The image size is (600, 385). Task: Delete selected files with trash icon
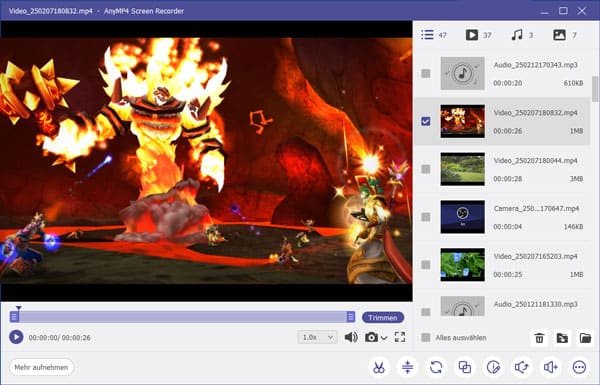[x=539, y=338]
